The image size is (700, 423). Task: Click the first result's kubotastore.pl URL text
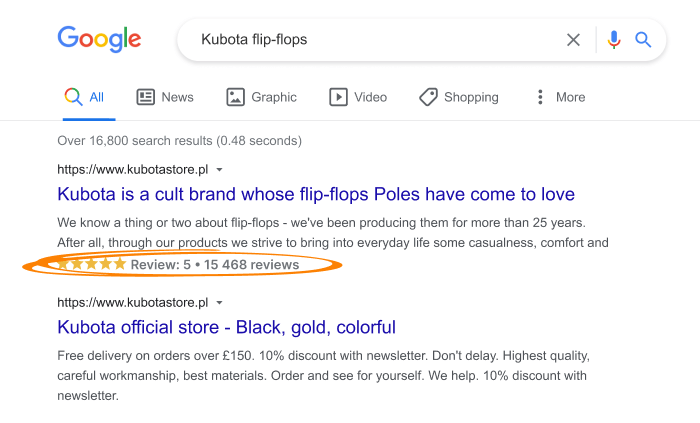133,170
